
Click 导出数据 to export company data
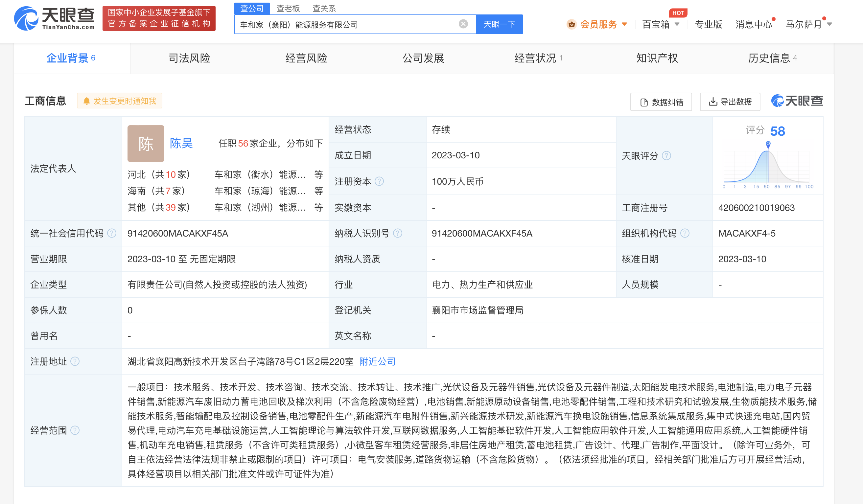point(730,102)
